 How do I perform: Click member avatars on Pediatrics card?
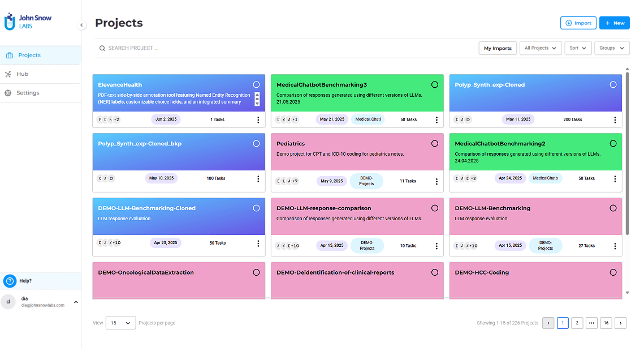pyautogui.click(x=287, y=181)
